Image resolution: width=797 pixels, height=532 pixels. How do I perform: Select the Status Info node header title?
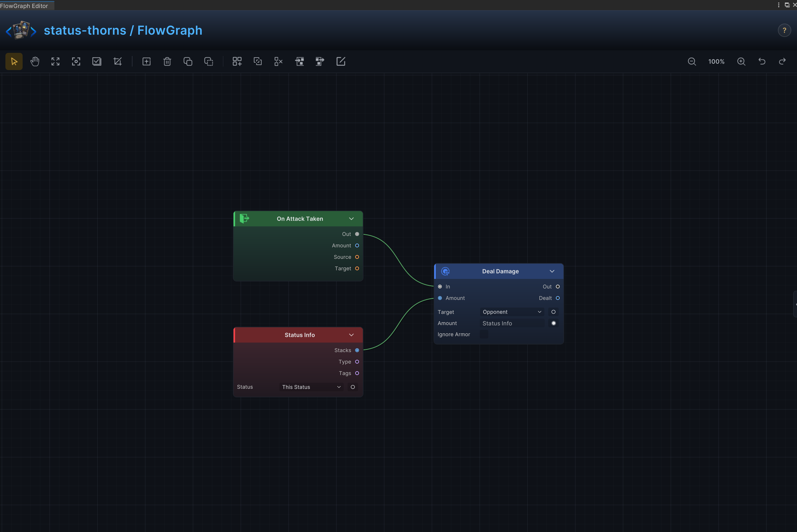point(300,335)
